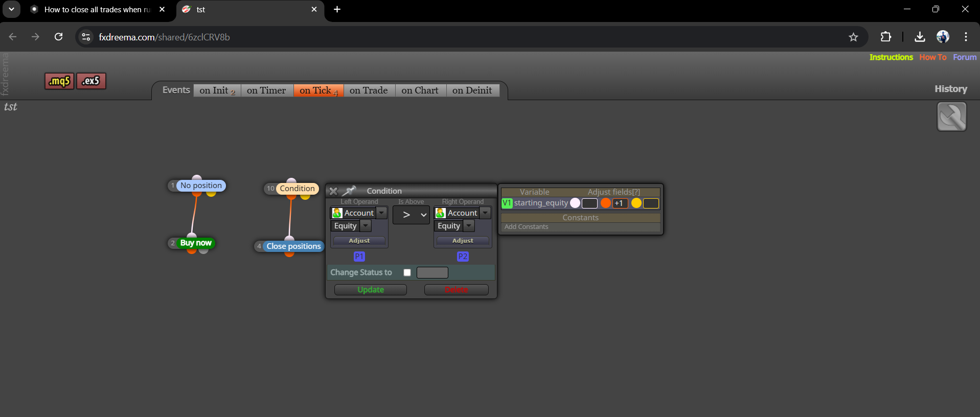980x417 pixels.
Task: Open Chrome three-dot menu
Action: click(x=966, y=37)
